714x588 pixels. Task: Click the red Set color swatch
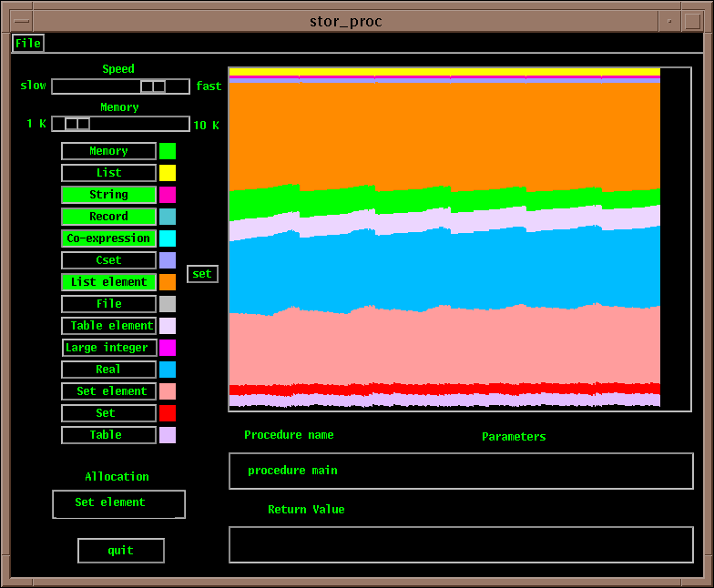168,413
